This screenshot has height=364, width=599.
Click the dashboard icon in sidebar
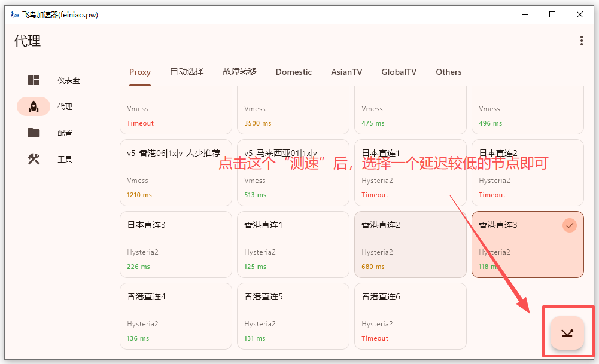(34, 80)
